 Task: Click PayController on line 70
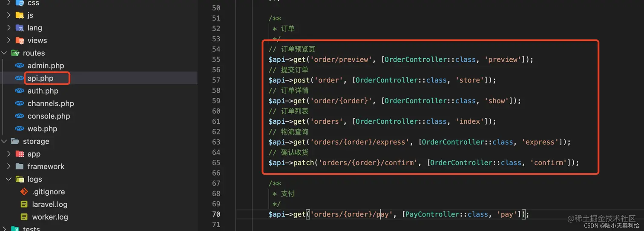click(432, 214)
